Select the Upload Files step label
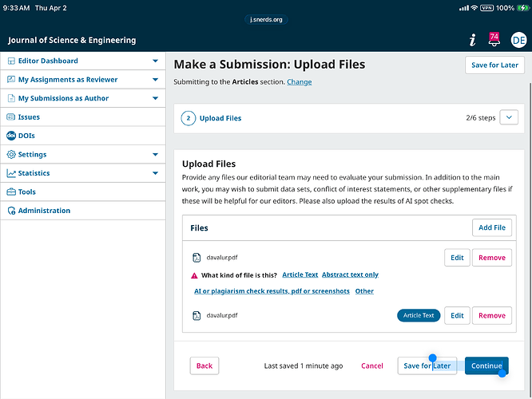Image resolution: width=532 pixels, height=399 pixels. [220, 118]
